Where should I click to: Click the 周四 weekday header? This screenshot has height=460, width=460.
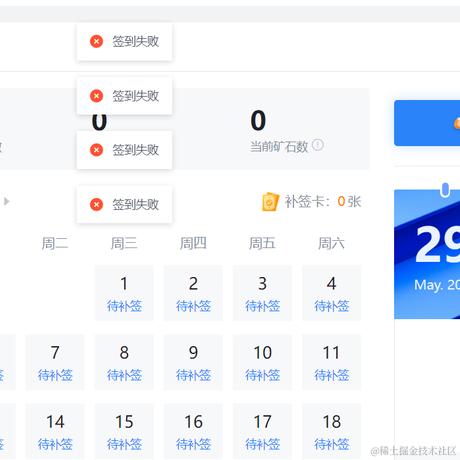193,243
